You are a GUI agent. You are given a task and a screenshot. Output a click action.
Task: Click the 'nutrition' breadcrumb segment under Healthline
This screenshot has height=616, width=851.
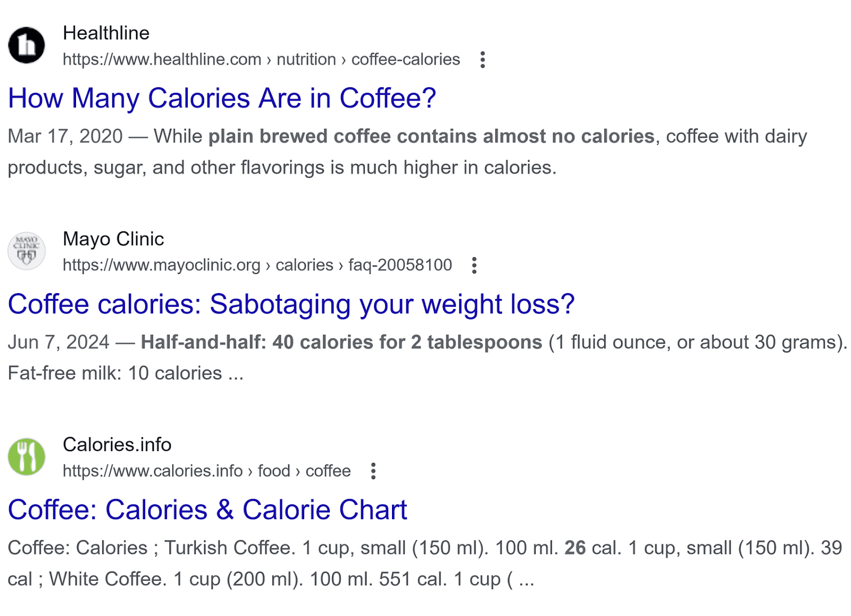tap(306, 59)
